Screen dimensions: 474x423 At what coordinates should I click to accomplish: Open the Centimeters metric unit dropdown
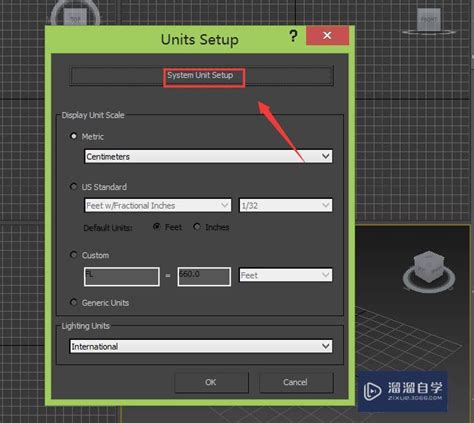[208, 156]
